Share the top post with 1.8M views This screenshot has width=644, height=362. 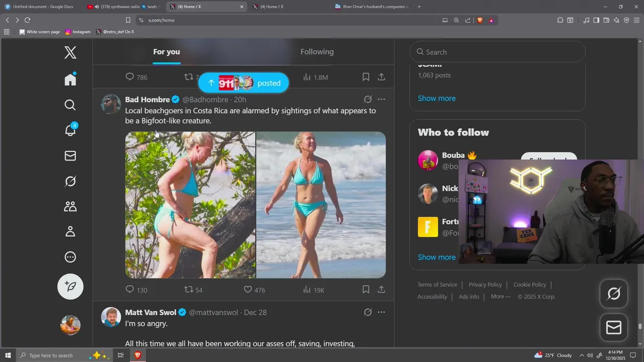[381, 77]
